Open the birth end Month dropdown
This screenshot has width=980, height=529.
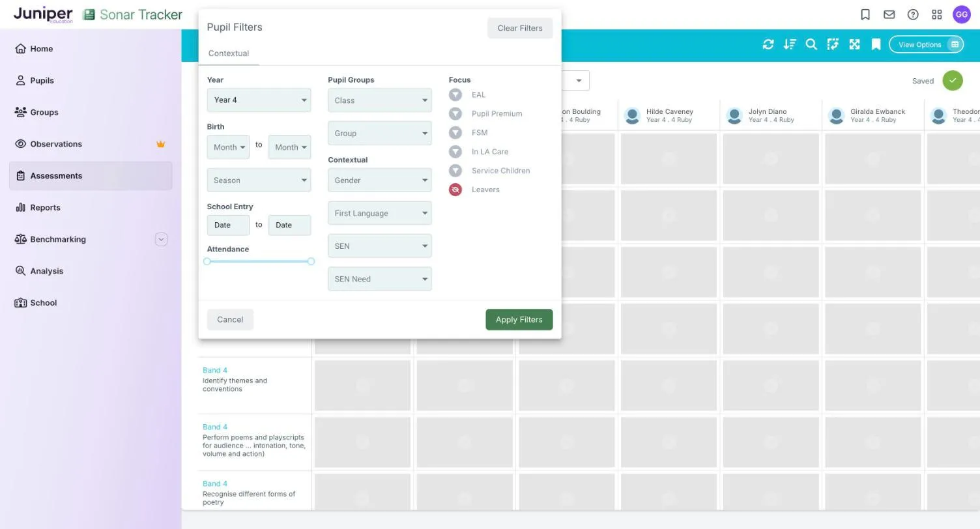point(289,147)
